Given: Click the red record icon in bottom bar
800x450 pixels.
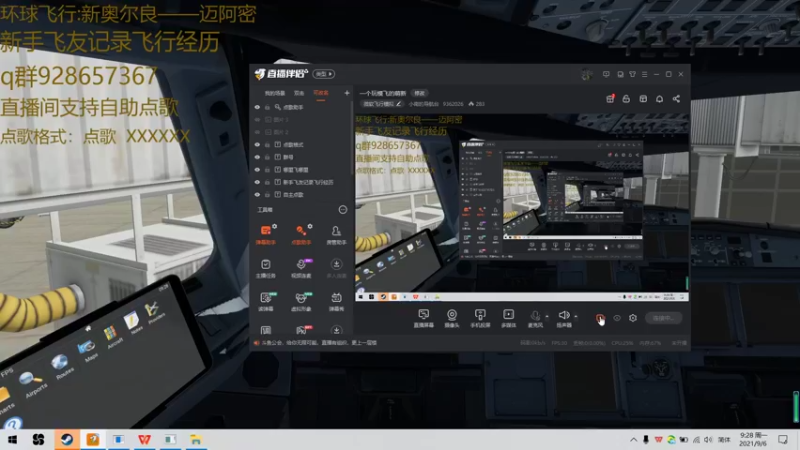Looking at the screenshot, I should [x=600, y=318].
